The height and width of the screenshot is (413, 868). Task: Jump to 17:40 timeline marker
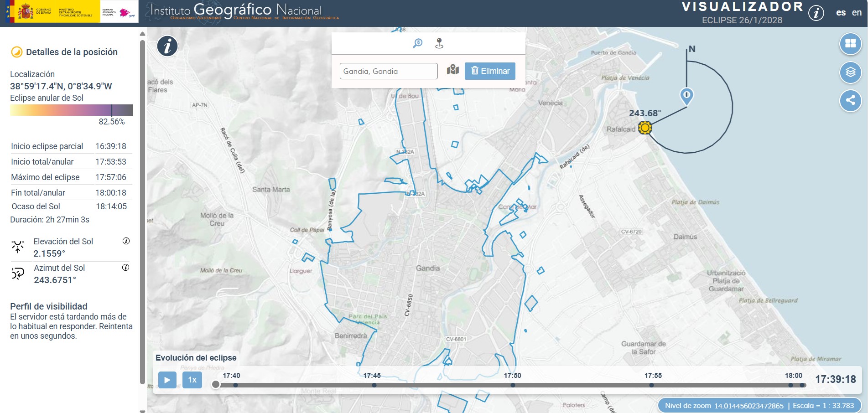click(x=235, y=385)
